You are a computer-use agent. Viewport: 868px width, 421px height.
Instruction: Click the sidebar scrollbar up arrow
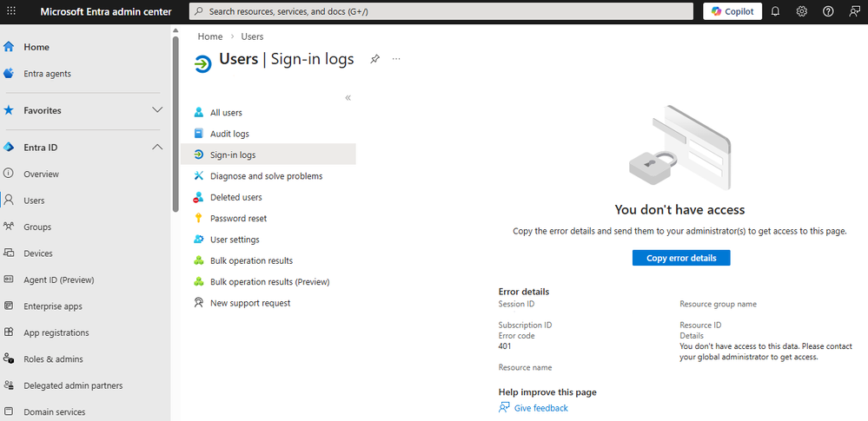pyautogui.click(x=176, y=30)
